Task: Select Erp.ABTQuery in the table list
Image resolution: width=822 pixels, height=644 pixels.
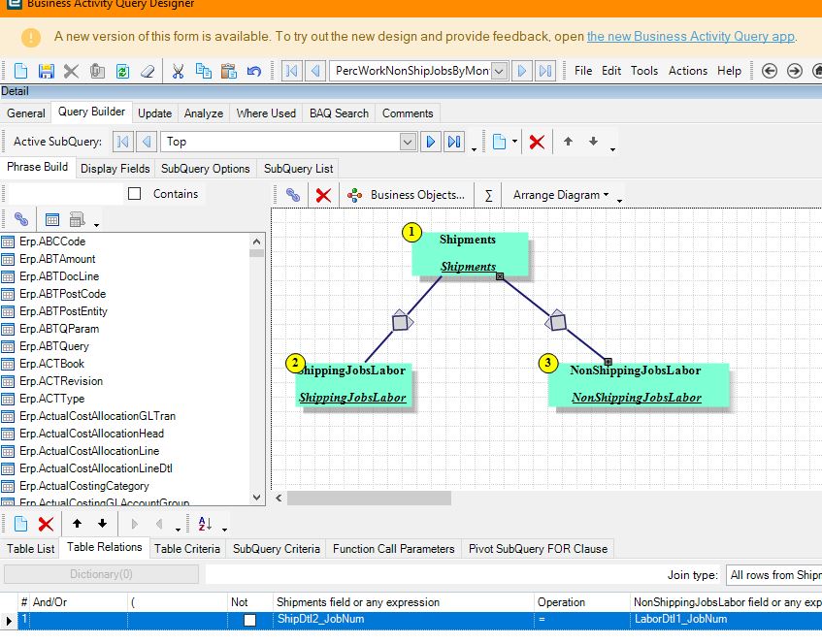Action: pyautogui.click(x=54, y=346)
